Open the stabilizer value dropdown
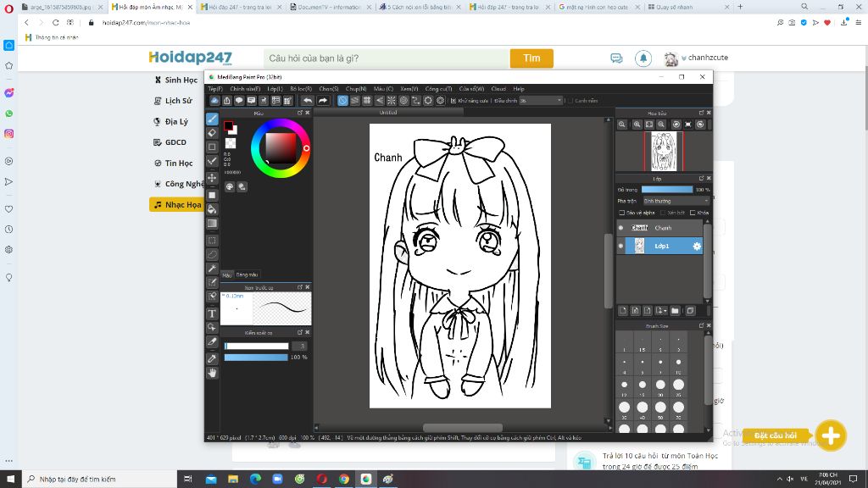The image size is (868, 488). click(x=541, y=101)
